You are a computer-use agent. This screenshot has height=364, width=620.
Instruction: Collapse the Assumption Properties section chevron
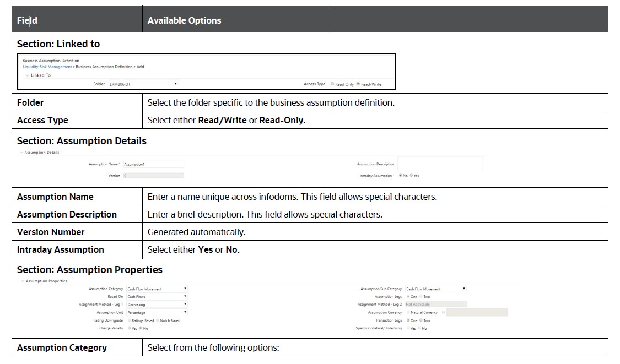point(23,281)
